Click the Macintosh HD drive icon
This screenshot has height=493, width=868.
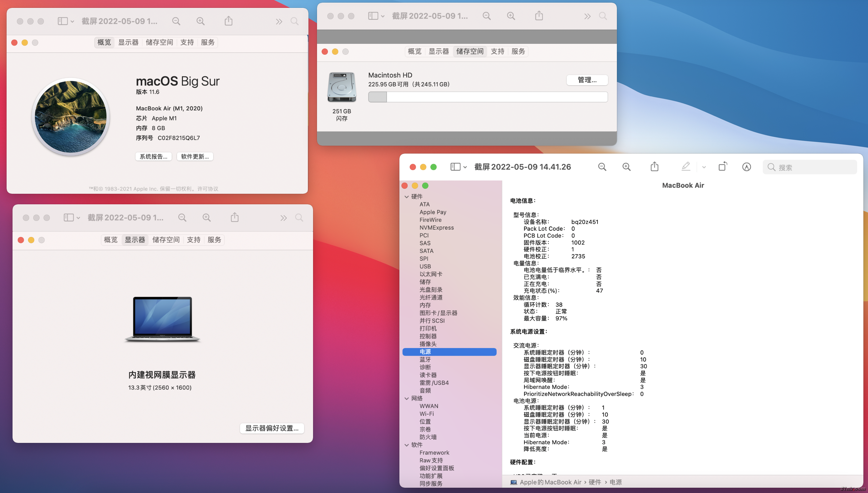342,87
